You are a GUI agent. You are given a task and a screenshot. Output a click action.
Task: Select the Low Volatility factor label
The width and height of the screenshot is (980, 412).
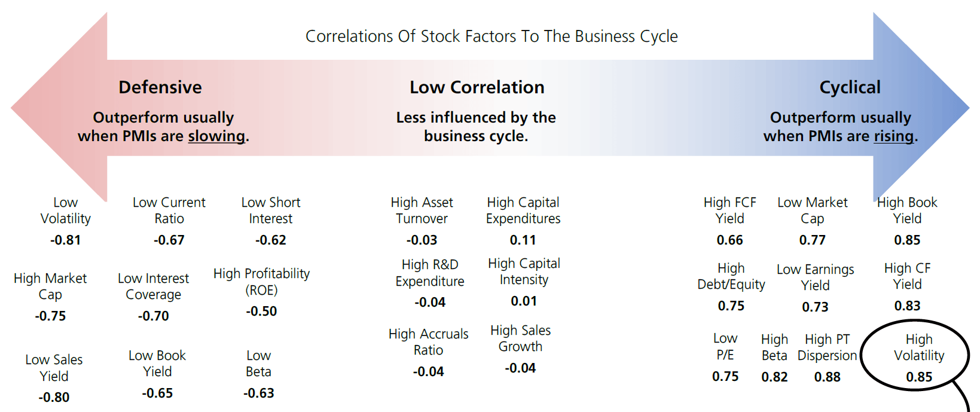(66, 210)
